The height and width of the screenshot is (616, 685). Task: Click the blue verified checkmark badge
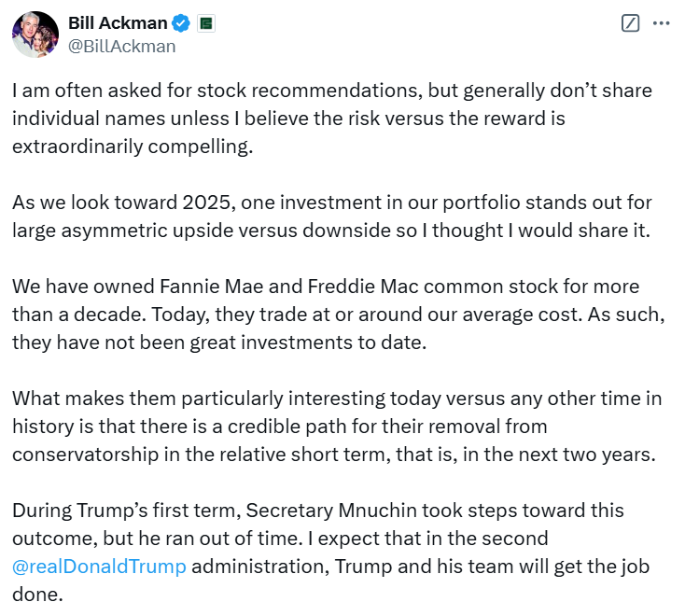click(x=185, y=23)
